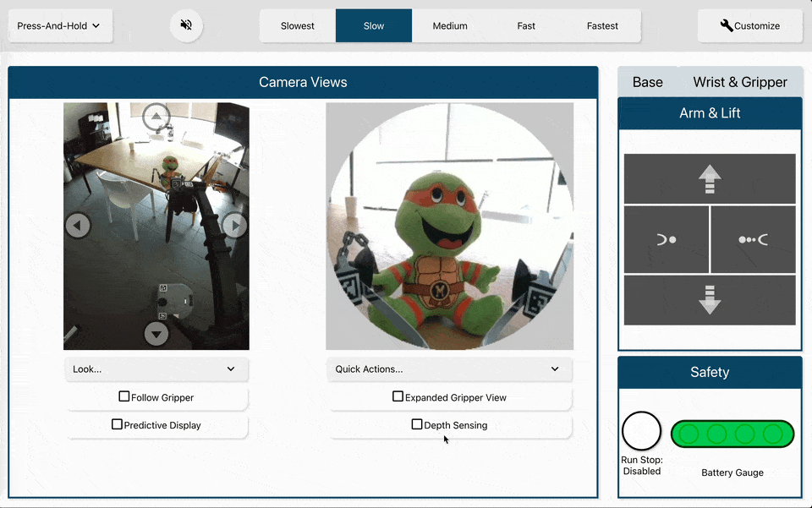Click the Camera Views panel header
The height and width of the screenshot is (508, 812).
303,82
